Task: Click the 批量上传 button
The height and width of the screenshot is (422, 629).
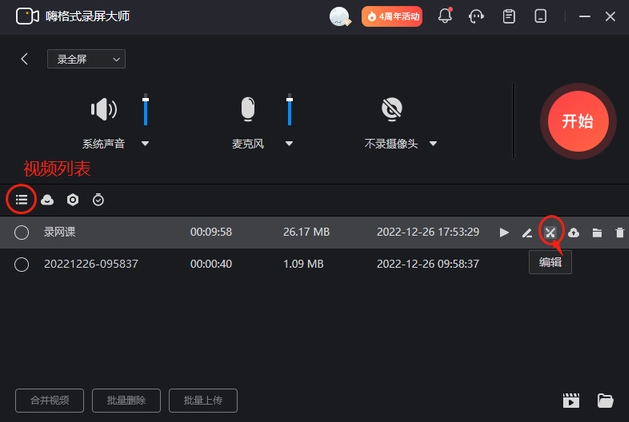Action: [x=203, y=400]
